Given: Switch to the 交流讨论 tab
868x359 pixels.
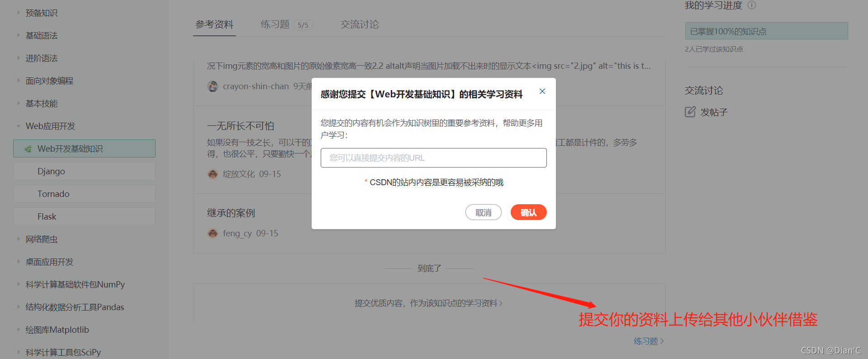Looking at the screenshot, I should pos(360,24).
